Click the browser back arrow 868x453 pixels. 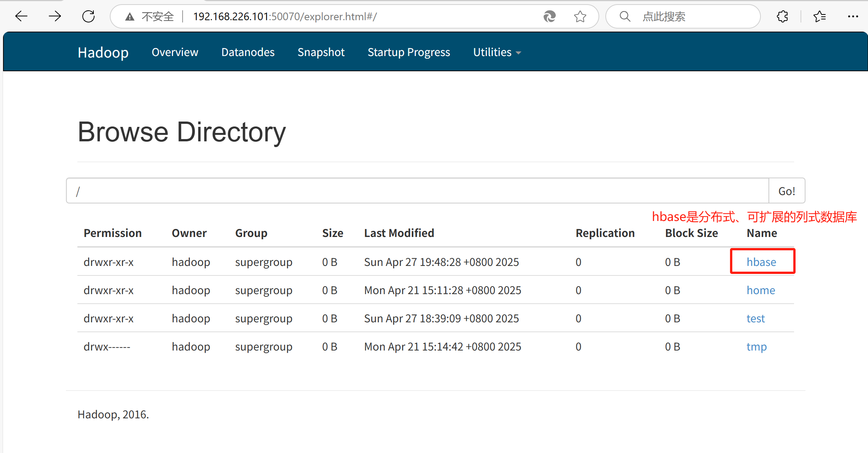click(21, 16)
